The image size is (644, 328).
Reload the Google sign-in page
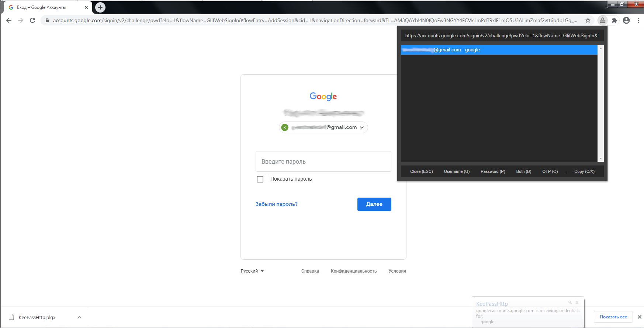(32, 20)
